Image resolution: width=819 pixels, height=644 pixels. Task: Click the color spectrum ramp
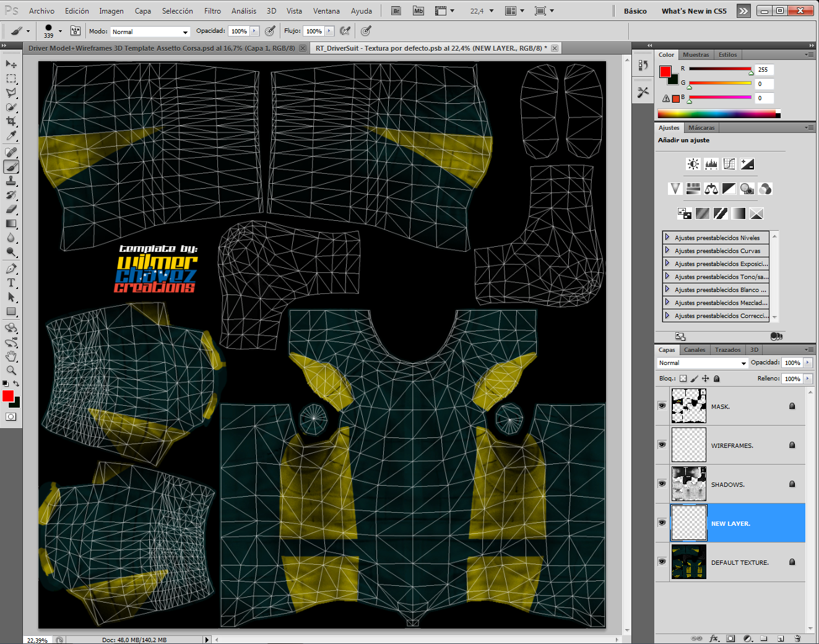point(718,114)
